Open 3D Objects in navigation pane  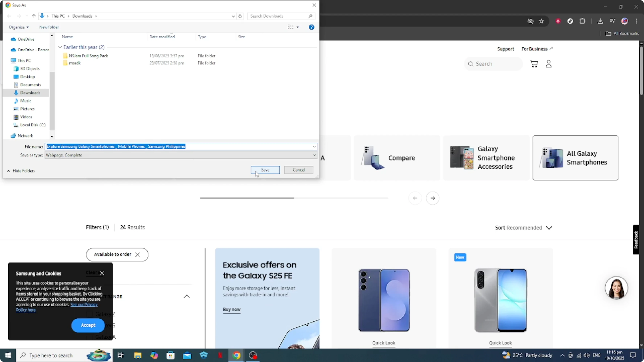point(30,69)
